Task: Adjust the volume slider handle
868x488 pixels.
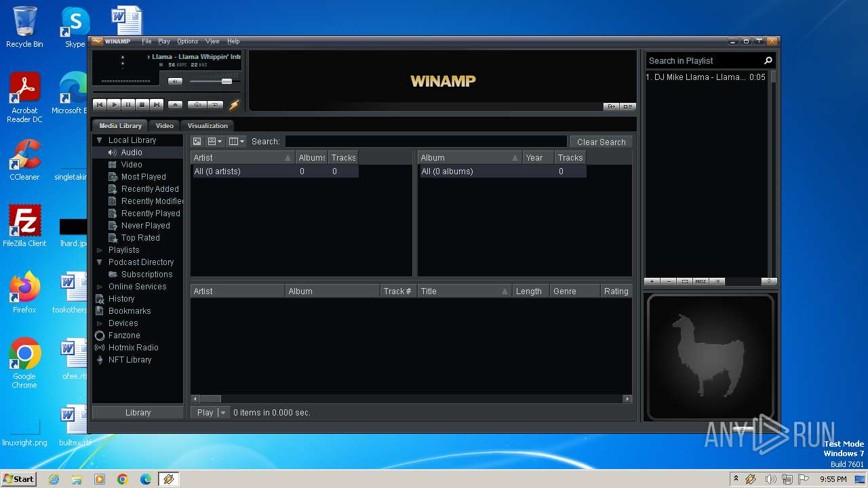Action: [226, 81]
